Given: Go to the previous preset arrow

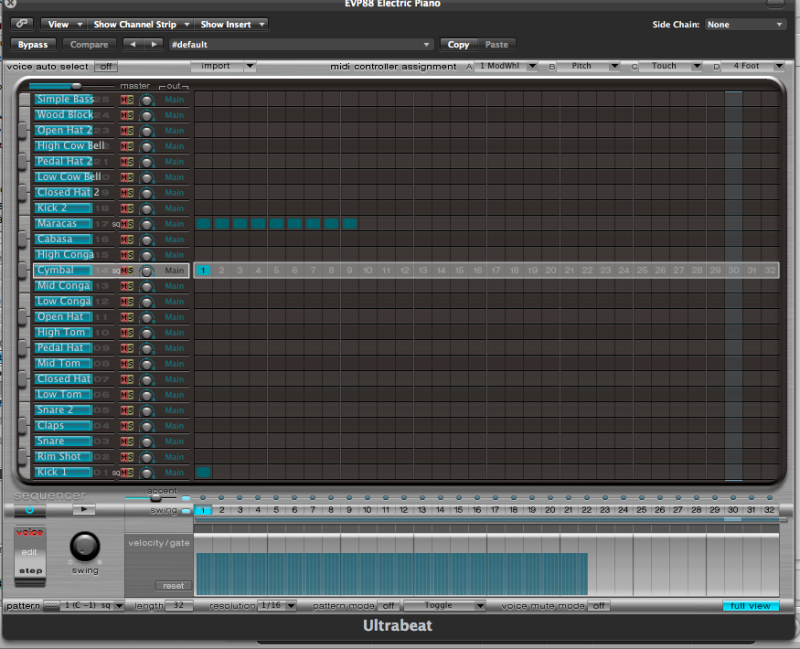Looking at the screenshot, I should click(x=133, y=44).
